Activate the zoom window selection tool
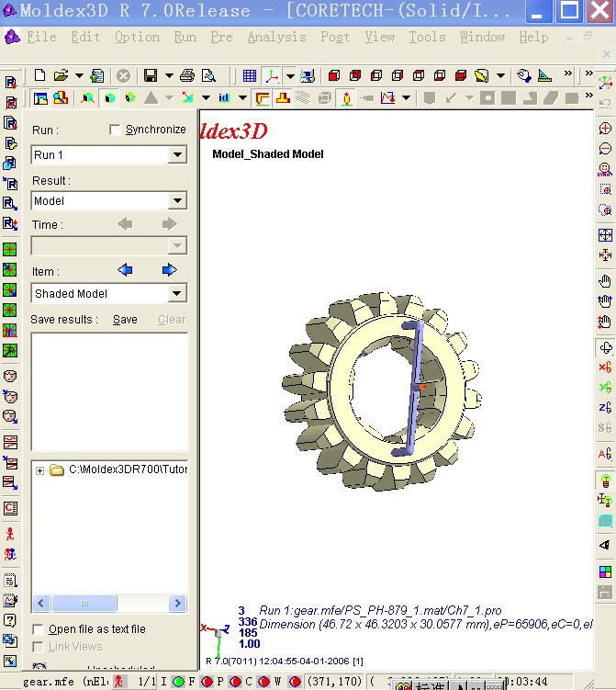The width and height of the screenshot is (616, 690). pyautogui.click(x=606, y=189)
